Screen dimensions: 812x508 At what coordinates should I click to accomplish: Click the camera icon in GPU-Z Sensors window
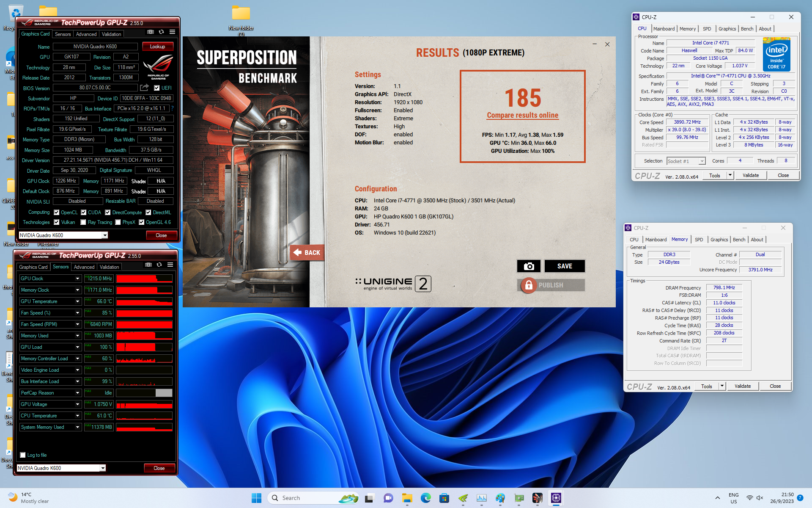point(148,265)
